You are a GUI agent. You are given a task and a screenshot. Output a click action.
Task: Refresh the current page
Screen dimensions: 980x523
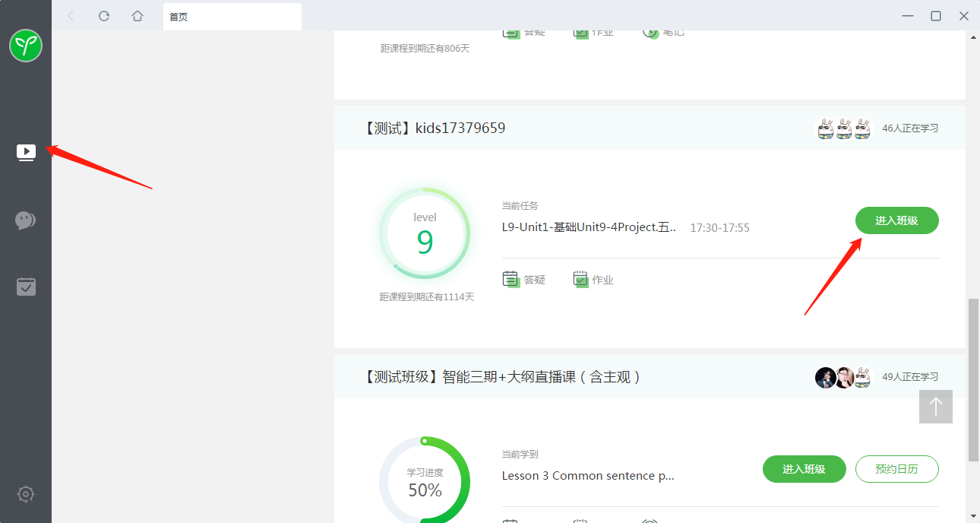tap(104, 16)
